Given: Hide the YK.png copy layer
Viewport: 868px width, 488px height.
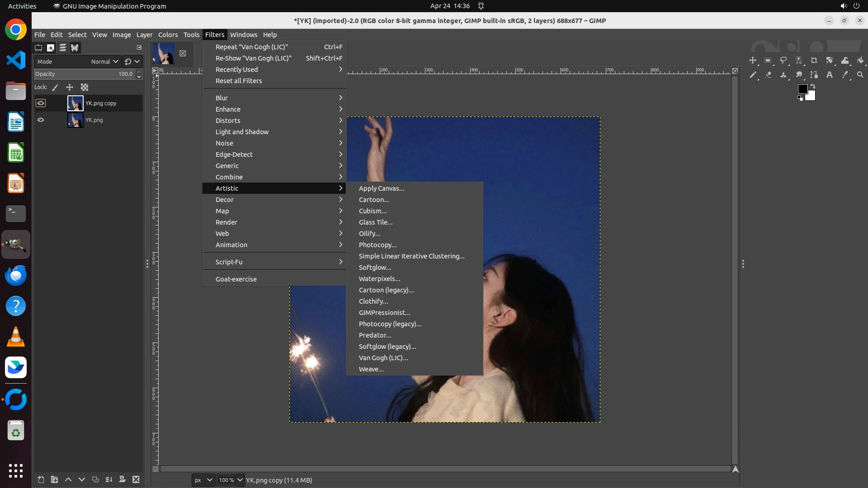Looking at the screenshot, I should (41, 103).
